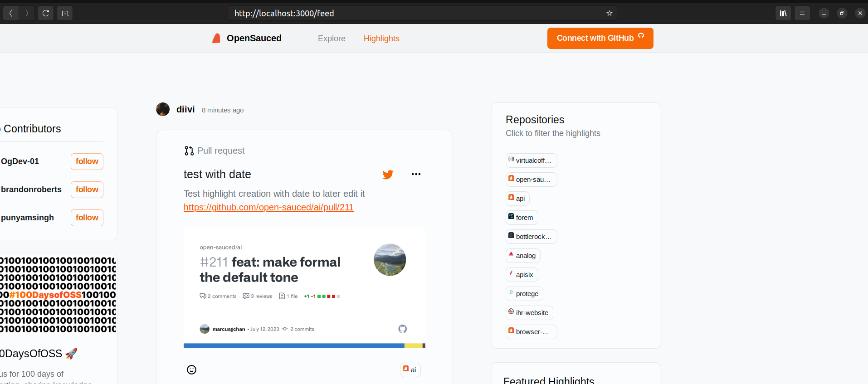Click the diivi username
Screen dimensions: 868x384
[185, 109]
